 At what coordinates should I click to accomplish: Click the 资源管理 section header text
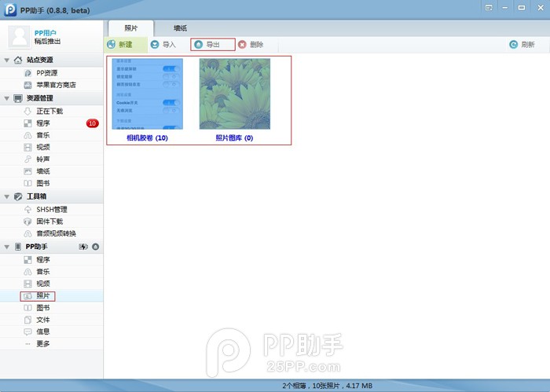tap(39, 98)
